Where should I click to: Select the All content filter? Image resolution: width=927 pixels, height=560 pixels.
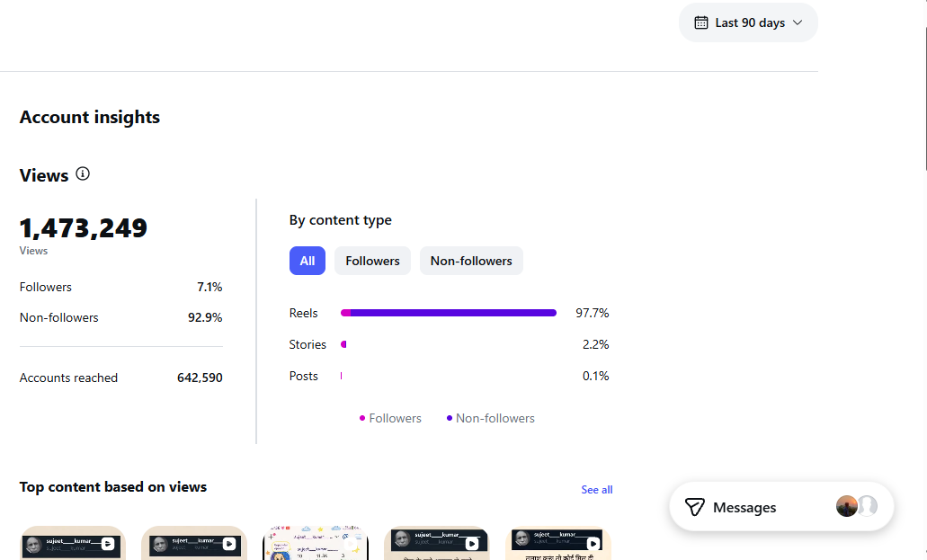tap(308, 261)
